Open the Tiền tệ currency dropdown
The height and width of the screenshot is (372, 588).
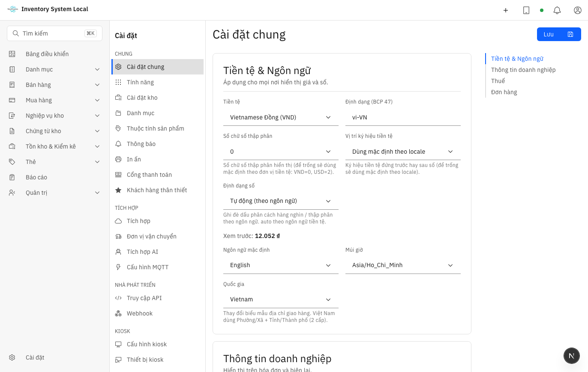click(x=281, y=117)
